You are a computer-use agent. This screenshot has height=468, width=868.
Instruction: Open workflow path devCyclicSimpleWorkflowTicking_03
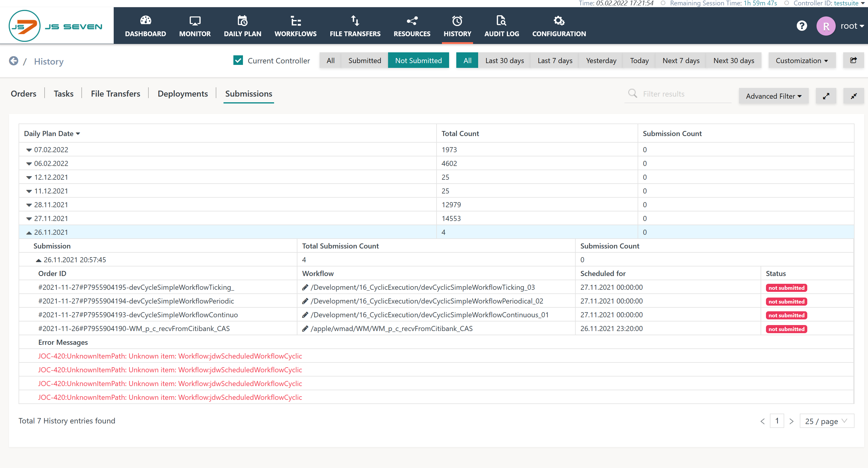pyautogui.click(x=422, y=287)
